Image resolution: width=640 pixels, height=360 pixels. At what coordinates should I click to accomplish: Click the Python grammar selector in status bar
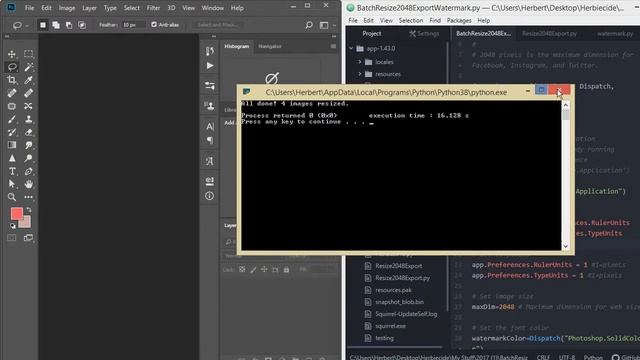tap(593, 357)
